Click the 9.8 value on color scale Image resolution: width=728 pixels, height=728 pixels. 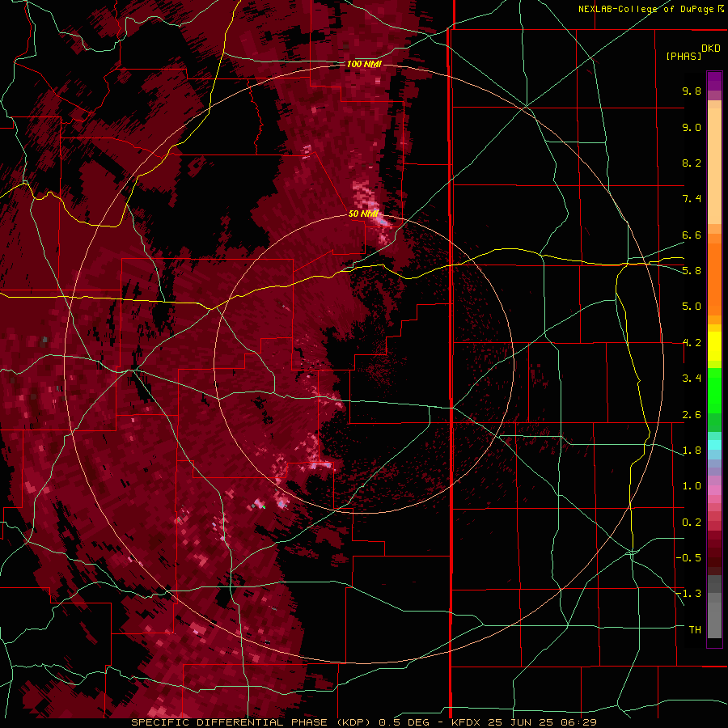point(692,91)
